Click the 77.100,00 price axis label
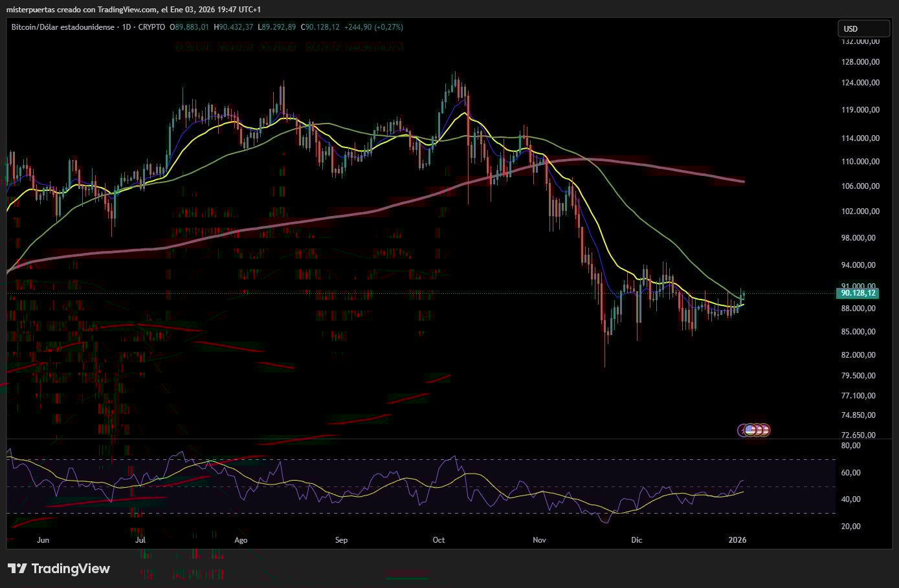This screenshot has width=899, height=588. (858, 396)
